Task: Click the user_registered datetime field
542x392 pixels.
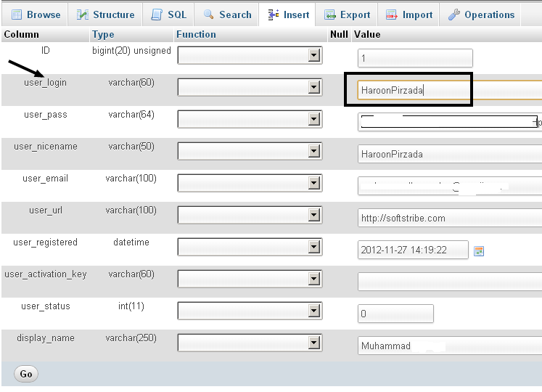Action: [x=413, y=250]
